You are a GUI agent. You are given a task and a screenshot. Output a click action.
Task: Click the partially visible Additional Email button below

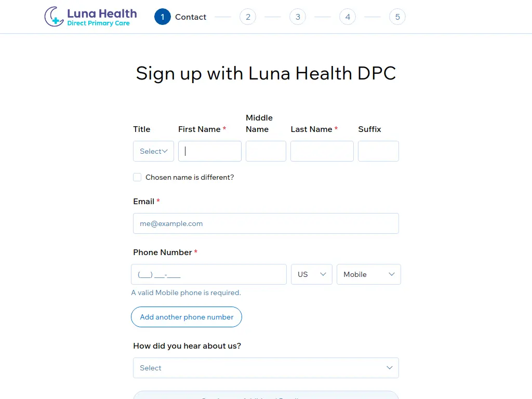click(266, 397)
